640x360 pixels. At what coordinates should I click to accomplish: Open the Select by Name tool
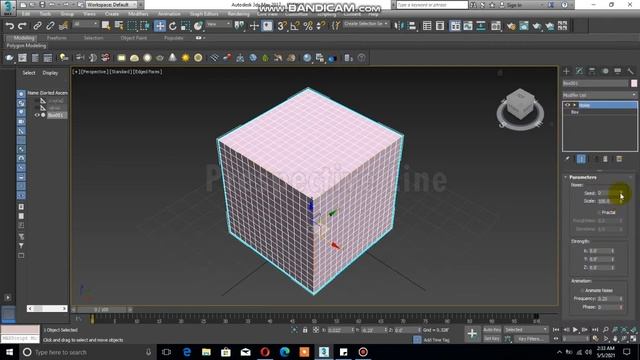[x=119, y=26]
